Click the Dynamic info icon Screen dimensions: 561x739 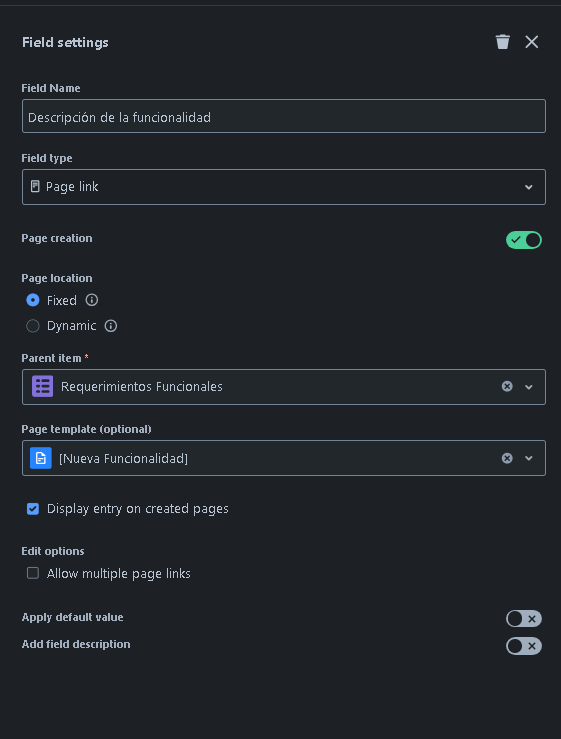[x=111, y=326]
